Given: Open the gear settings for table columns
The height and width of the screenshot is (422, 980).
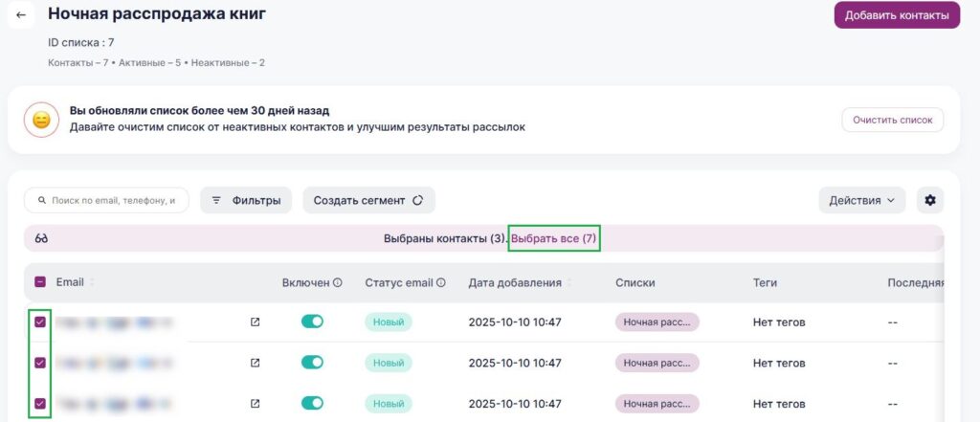Looking at the screenshot, I should point(930,200).
